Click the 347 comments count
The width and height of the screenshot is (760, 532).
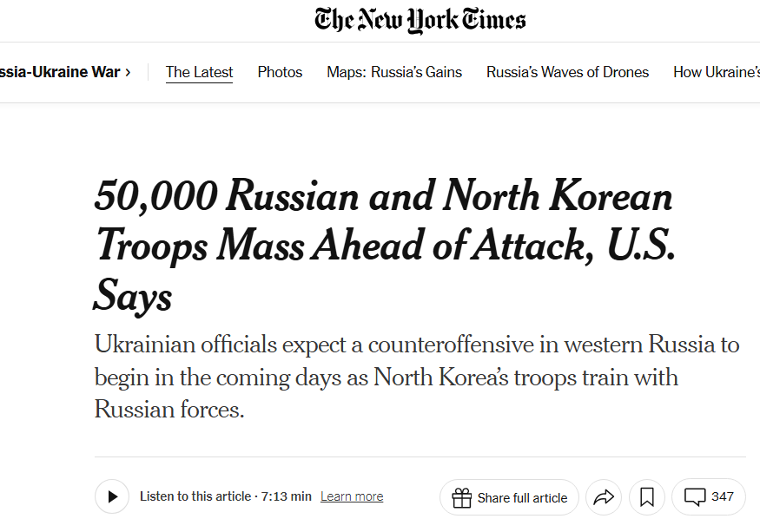(x=722, y=496)
